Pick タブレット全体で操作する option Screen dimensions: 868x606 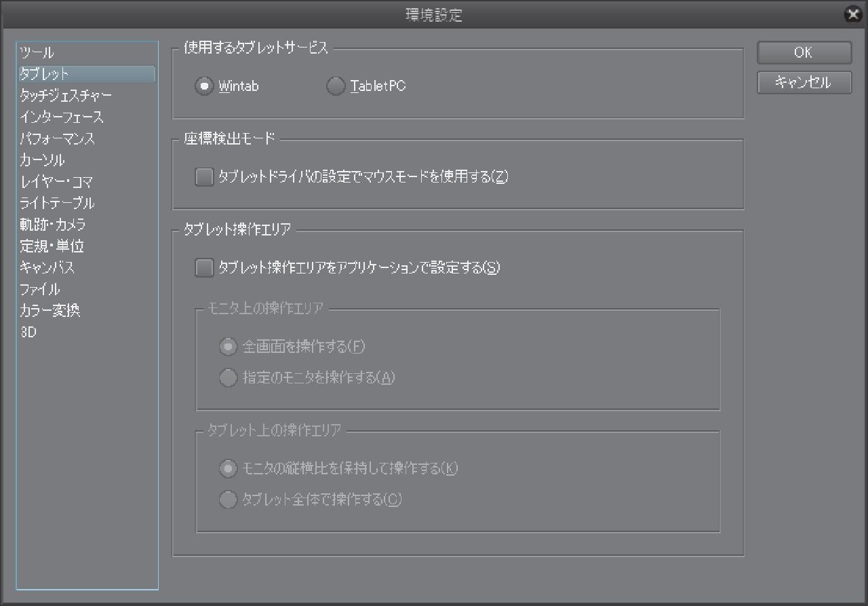click(x=229, y=500)
